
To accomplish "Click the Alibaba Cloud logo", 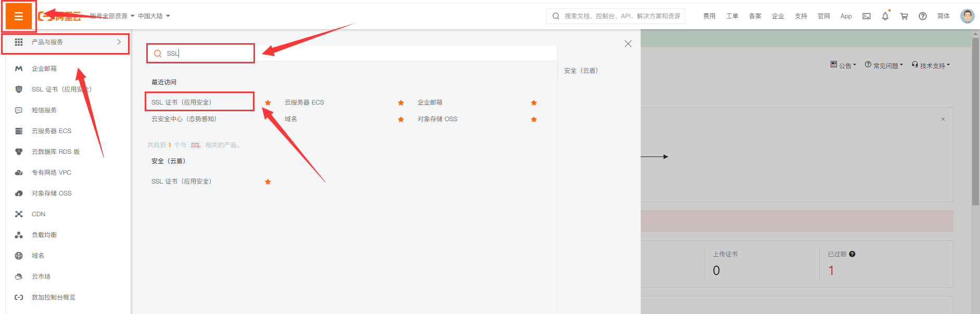I will (x=60, y=16).
